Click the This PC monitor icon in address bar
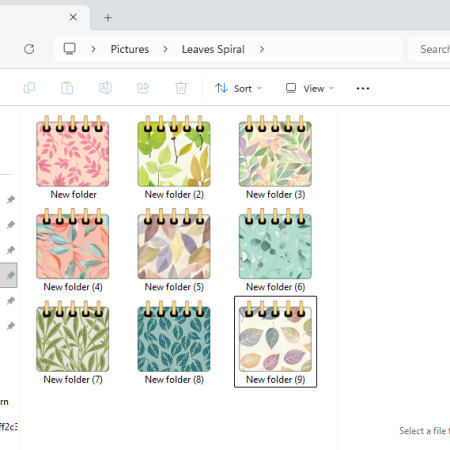 (x=70, y=49)
